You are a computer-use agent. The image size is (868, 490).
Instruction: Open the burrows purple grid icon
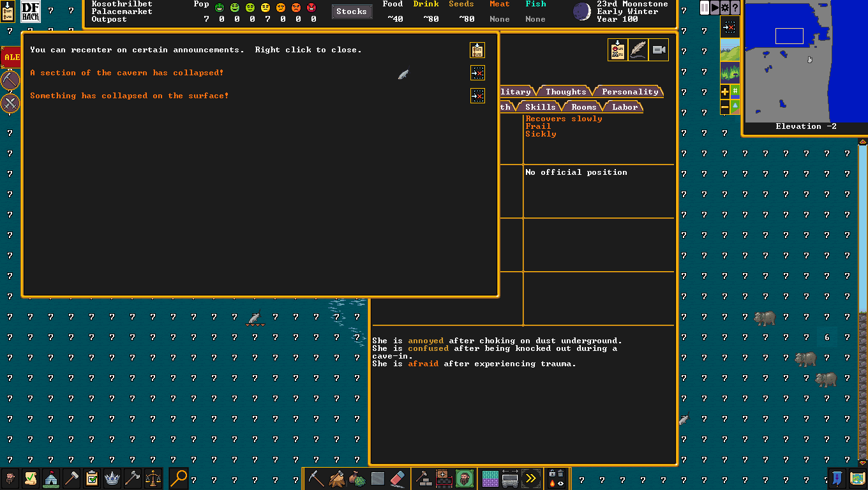click(490, 478)
